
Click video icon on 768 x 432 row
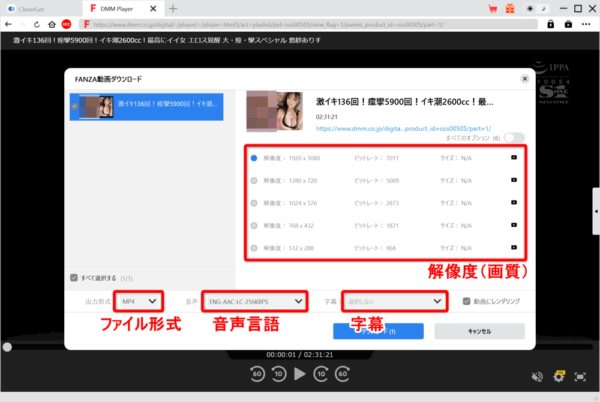pos(514,225)
